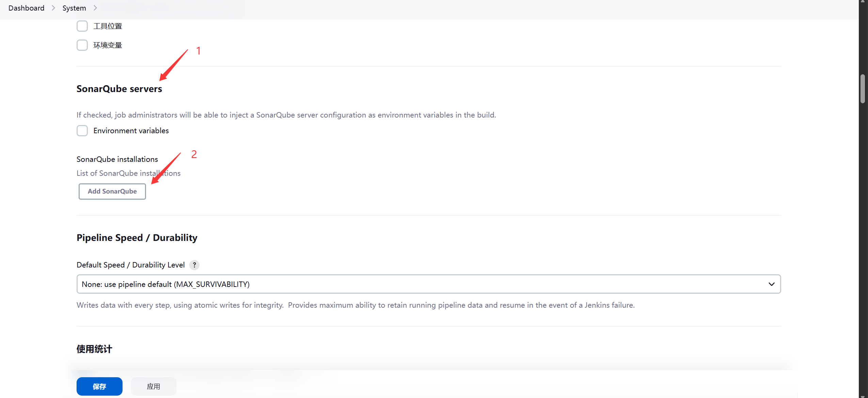The image size is (868, 398).
Task: Check the 工具位置 checkbox
Action: click(82, 26)
